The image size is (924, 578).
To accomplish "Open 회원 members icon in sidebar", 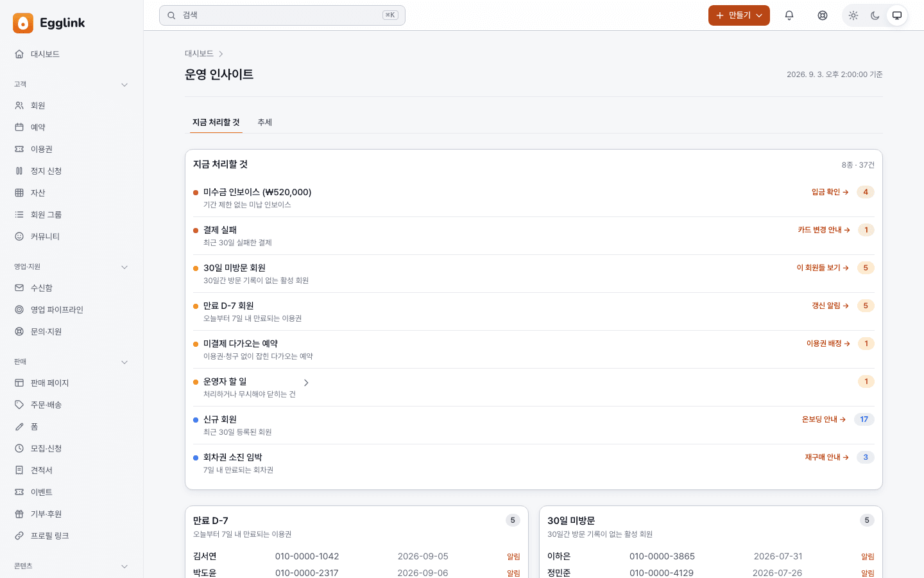I will click(x=19, y=105).
